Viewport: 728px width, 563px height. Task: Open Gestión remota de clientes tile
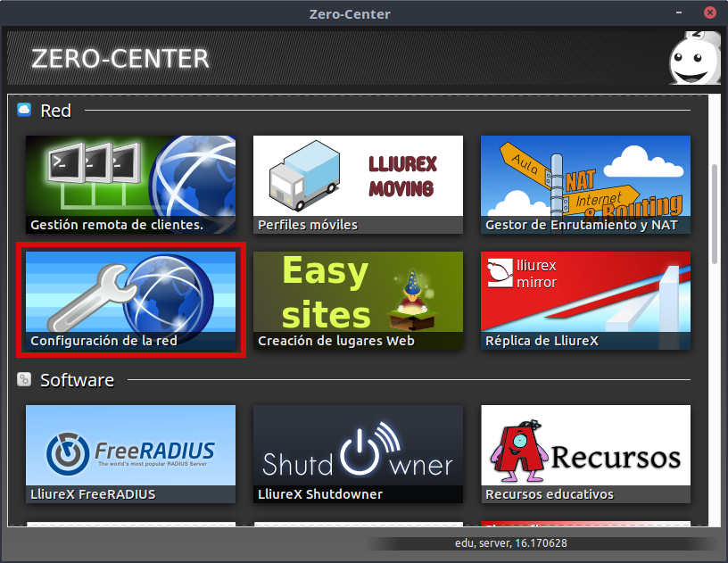point(130,185)
